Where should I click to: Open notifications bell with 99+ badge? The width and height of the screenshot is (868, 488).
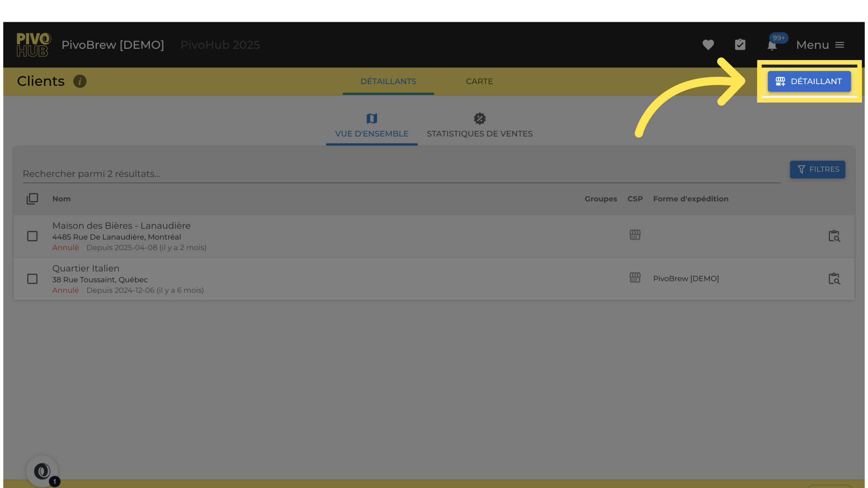772,45
